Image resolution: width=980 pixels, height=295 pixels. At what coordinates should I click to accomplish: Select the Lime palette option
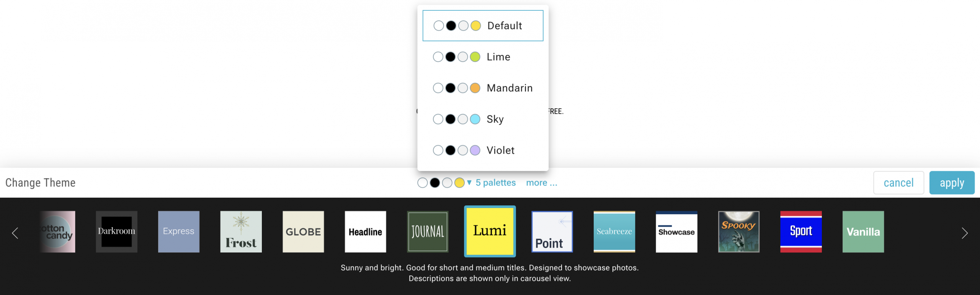coord(482,57)
